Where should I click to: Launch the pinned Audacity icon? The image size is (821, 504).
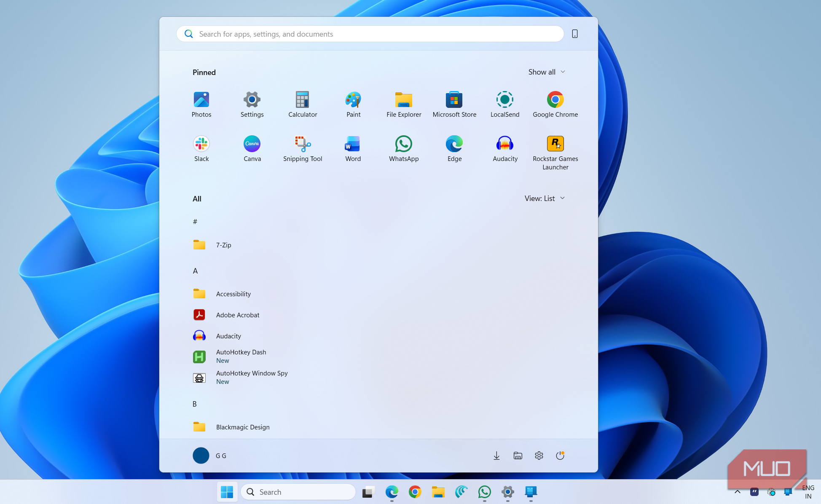pyautogui.click(x=505, y=149)
